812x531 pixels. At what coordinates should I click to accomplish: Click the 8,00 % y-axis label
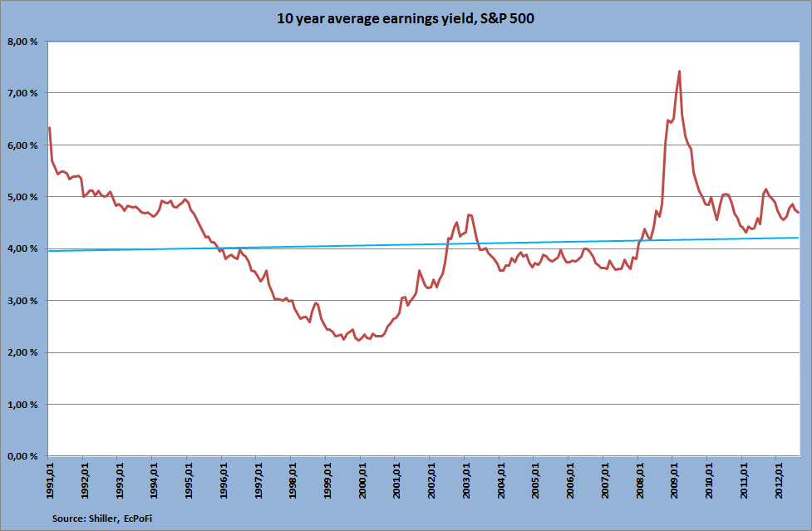[22, 42]
